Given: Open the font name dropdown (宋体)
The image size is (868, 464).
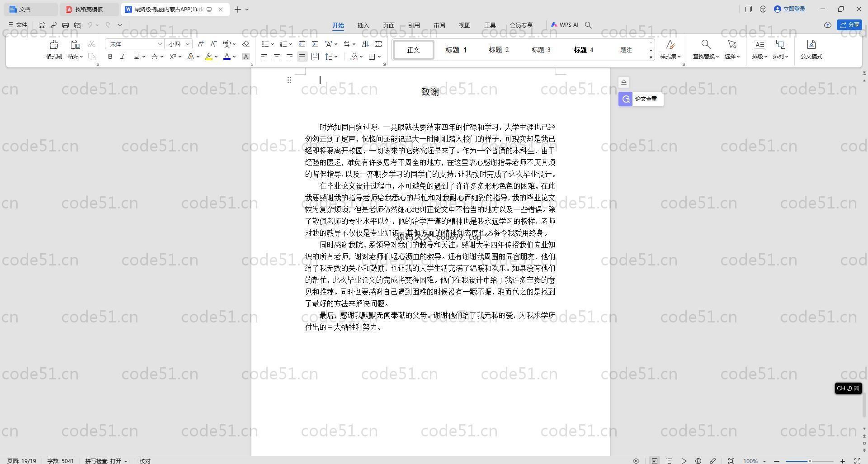Looking at the screenshot, I should (x=160, y=44).
